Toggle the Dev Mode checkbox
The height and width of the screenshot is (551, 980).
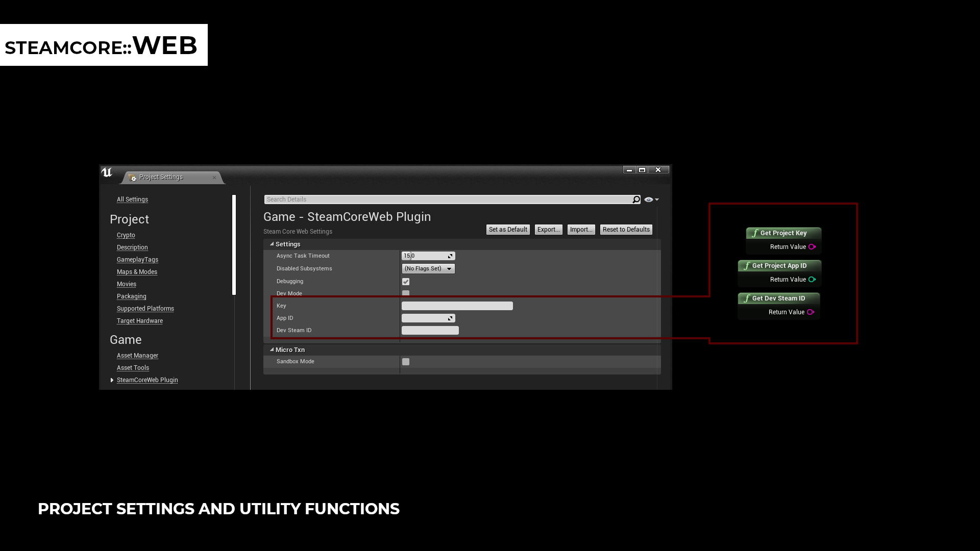click(406, 293)
